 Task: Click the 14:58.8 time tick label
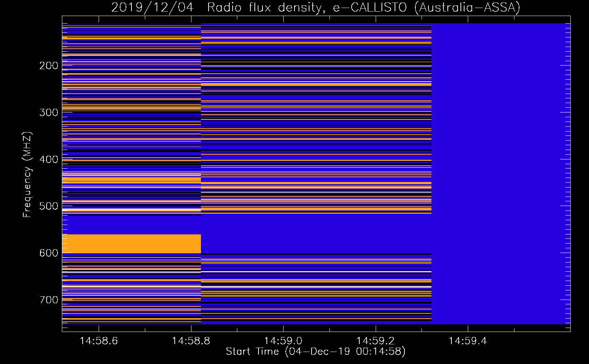191,341
